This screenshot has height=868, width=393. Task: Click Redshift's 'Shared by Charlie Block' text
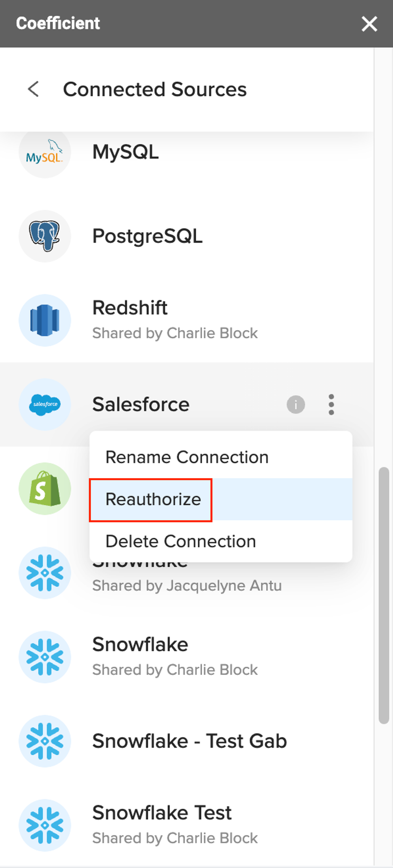point(175,333)
